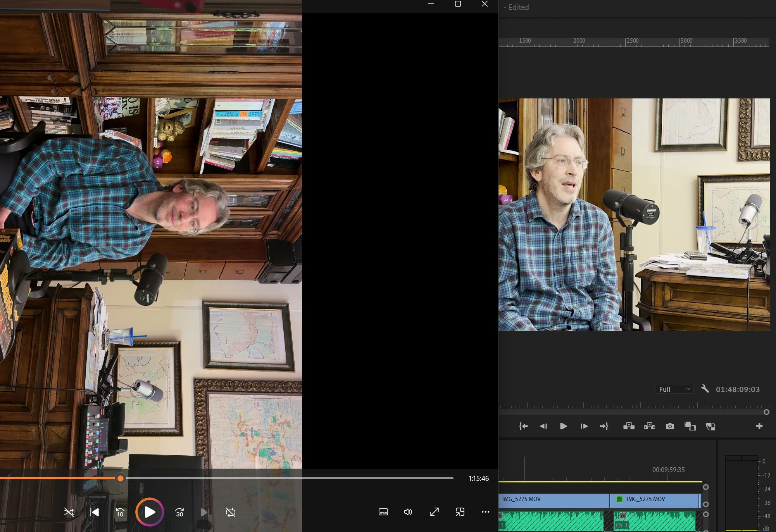Toggle repeat in media player
Viewport: 776px width, 532px height.
click(x=231, y=512)
